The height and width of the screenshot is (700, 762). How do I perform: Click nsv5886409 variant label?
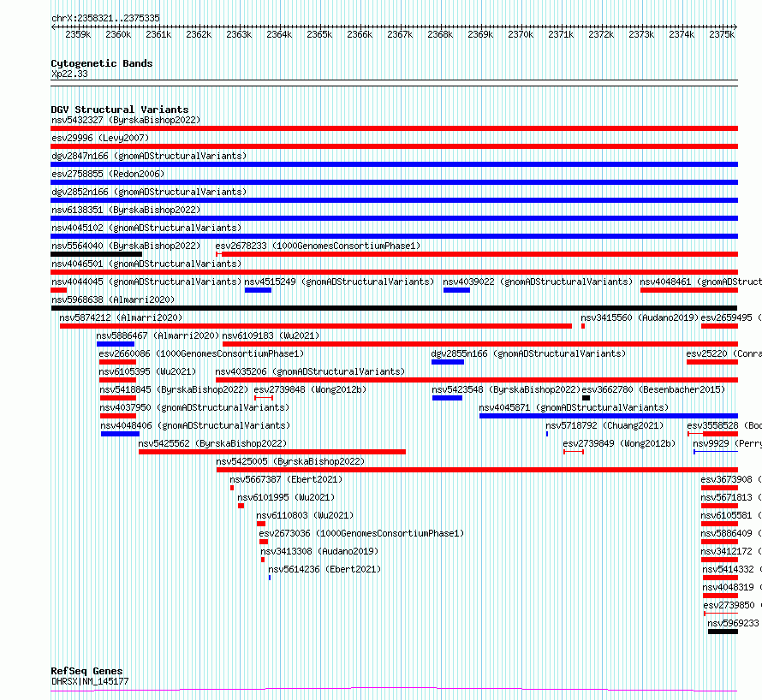point(731,533)
